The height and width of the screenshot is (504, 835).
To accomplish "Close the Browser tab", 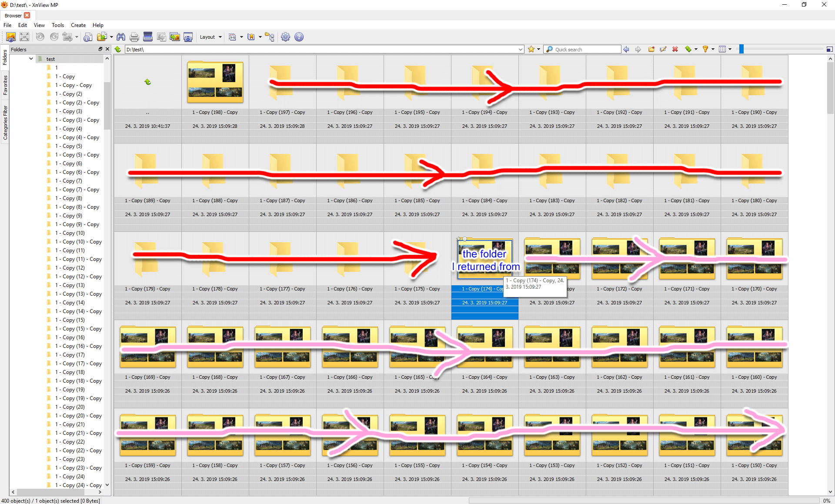I will pyautogui.click(x=27, y=15).
